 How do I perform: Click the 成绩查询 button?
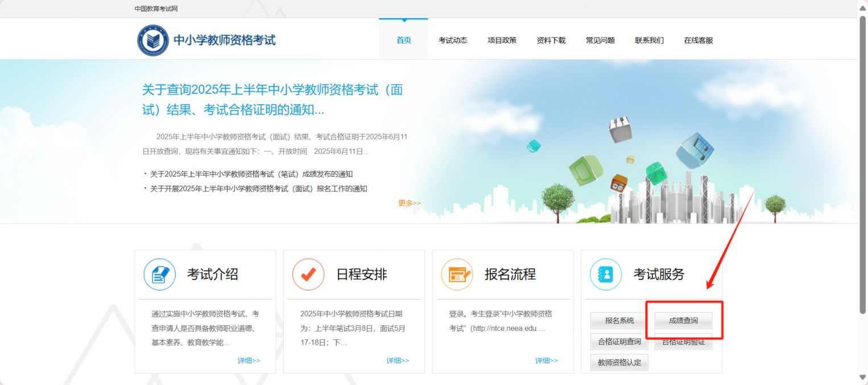point(683,321)
